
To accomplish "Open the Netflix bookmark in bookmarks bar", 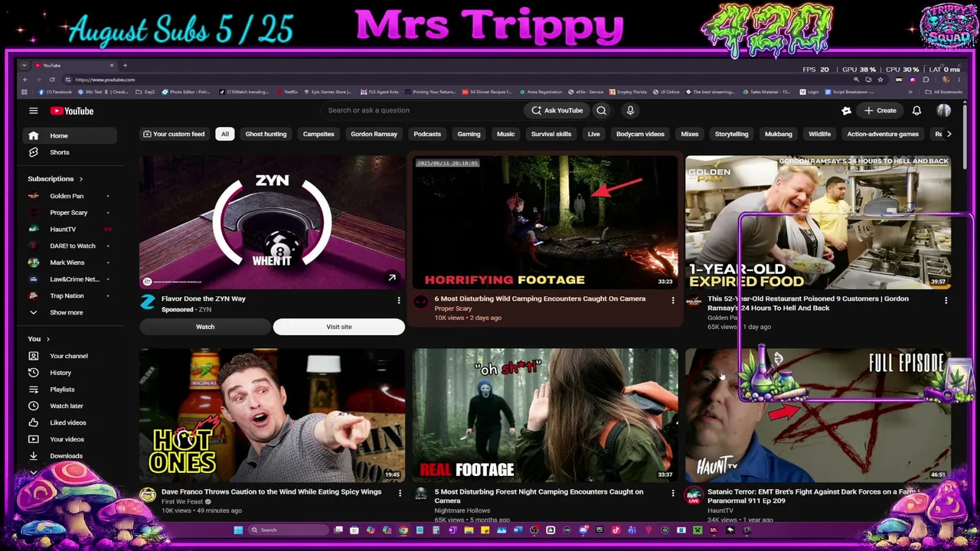I will tap(287, 92).
